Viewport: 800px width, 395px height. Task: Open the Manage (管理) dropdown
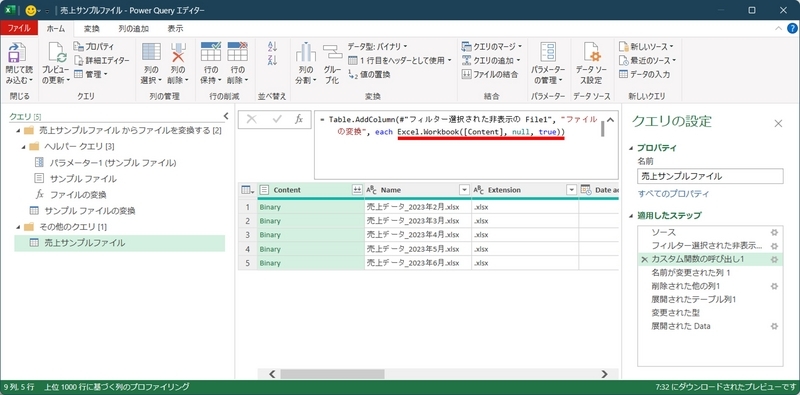(91, 74)
